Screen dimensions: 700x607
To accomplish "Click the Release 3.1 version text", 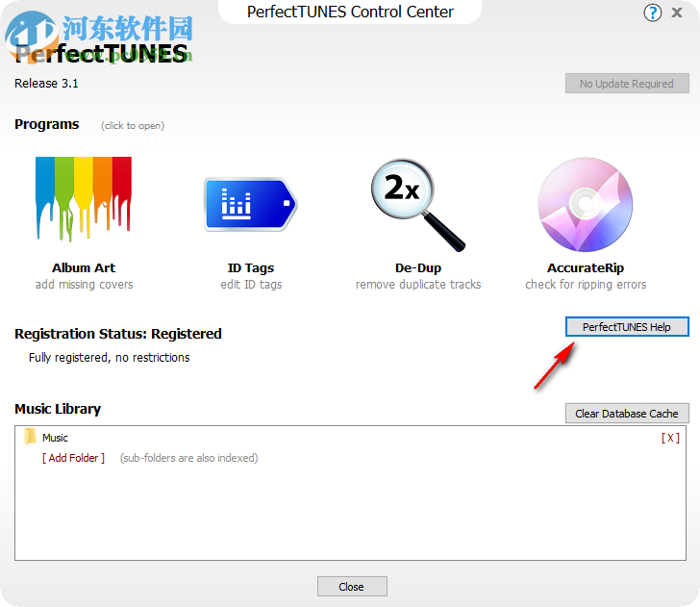I will tap(46, 84).
